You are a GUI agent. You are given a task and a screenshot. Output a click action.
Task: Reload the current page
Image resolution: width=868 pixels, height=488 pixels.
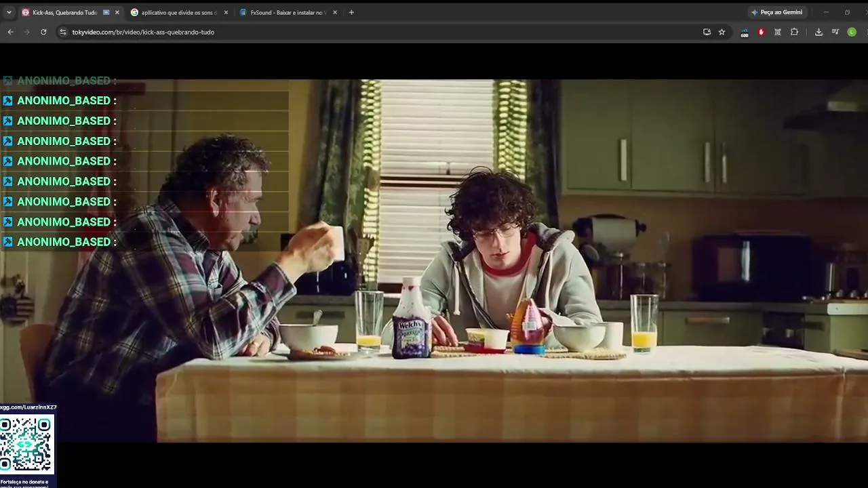click(43, 32)
